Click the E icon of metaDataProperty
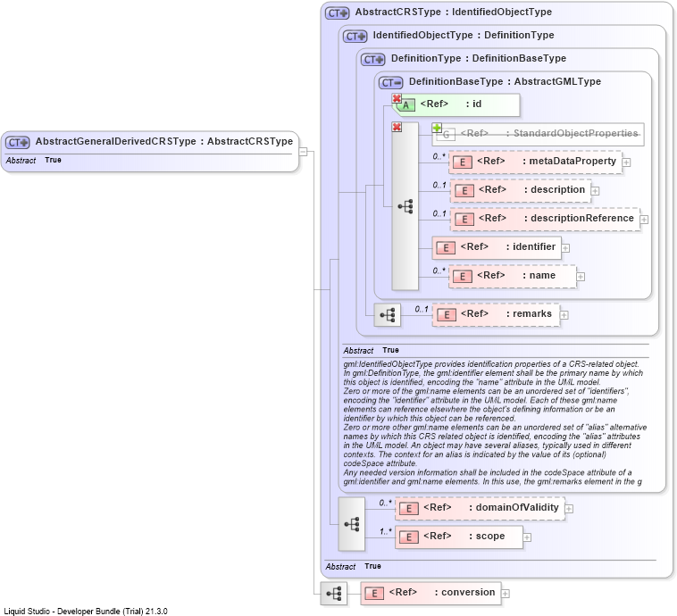Viewport: 677px width, 616px height. (463, 162)
